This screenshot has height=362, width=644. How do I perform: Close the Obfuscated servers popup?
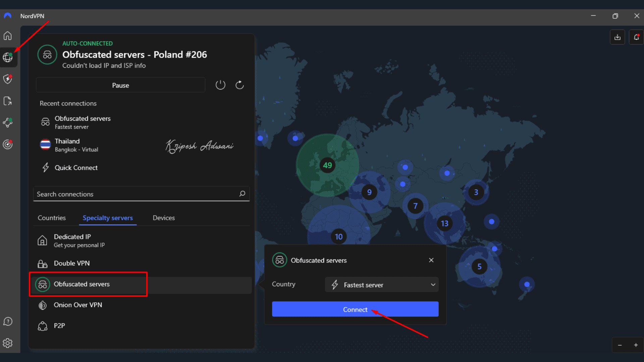click(x=431, y=260)
